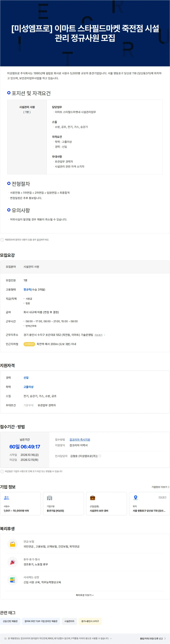Click the 지원양식 잡코리아 이력서 text
The image size is (170, 644).
[78, 445]
